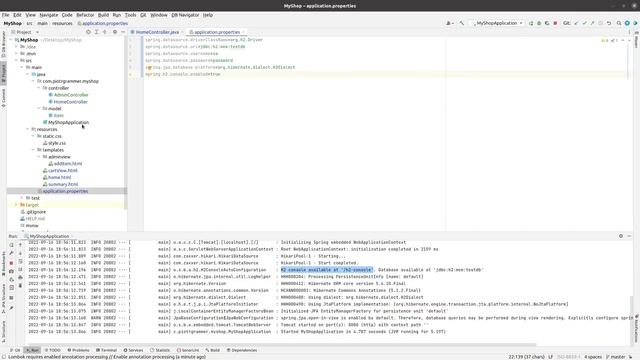640x360 pixels.
Task: Open HomeController in project tree
Action: tap(70, 102)
